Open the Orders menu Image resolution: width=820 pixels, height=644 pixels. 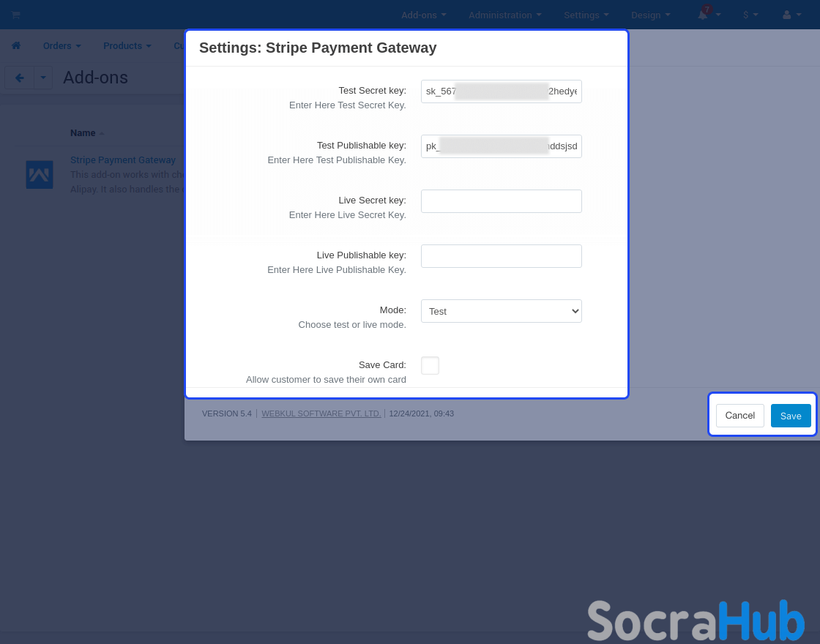tap(61, 45)
